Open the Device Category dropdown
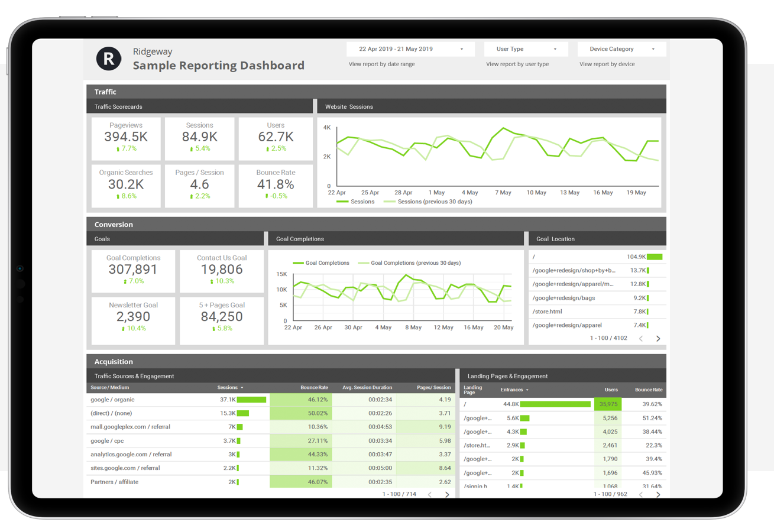The height and width of the screenshot is (532, 774). [621, 48]
